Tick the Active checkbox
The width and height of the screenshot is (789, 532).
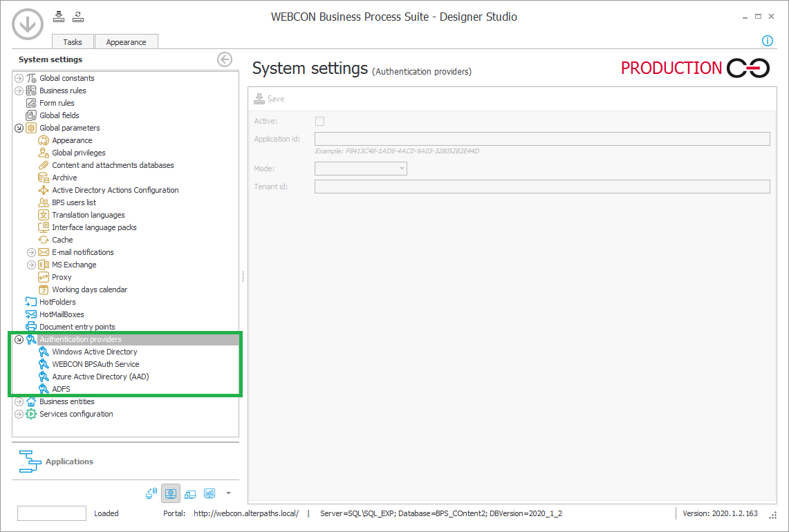319,121
